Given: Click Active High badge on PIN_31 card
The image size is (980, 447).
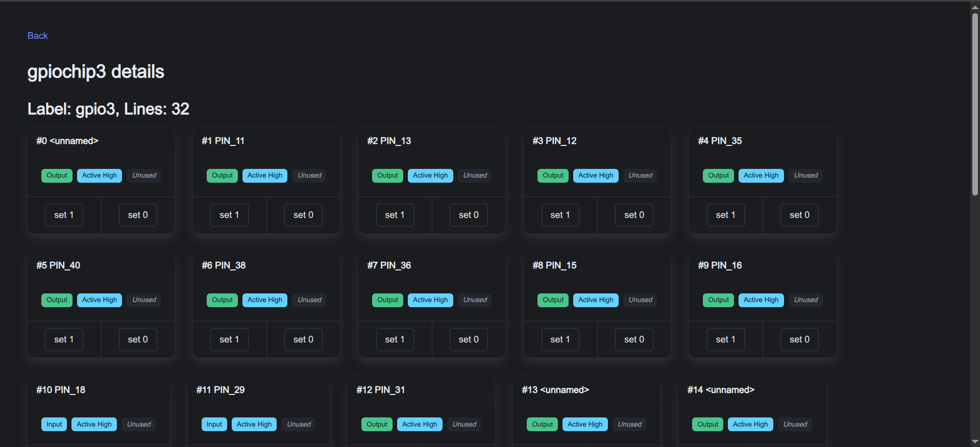Looking at the screenshot, I should coord(420,425).
